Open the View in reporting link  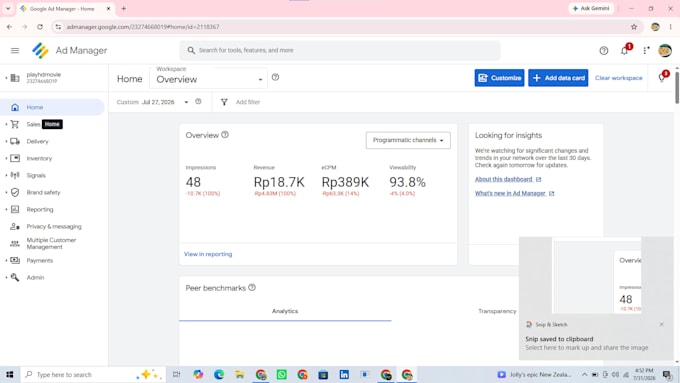[208, 254]
